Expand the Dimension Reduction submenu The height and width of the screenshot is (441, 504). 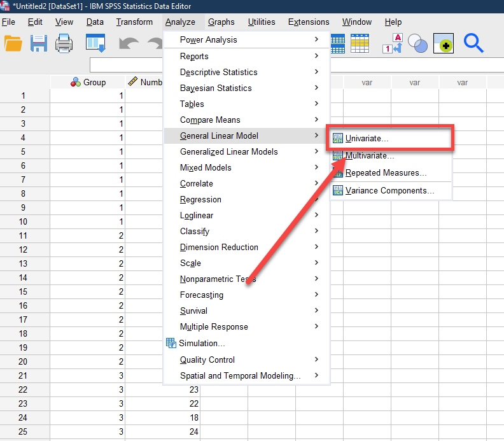(247, 247)
